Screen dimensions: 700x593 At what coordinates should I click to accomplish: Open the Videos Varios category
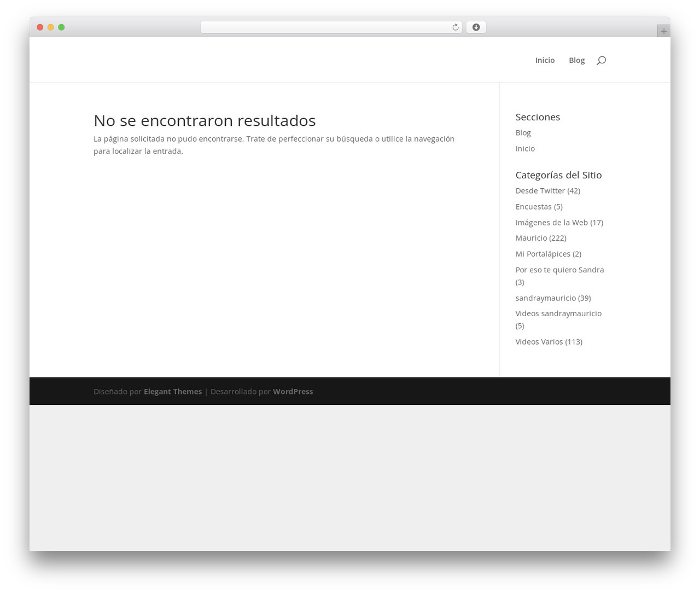[x=539, y=341]
